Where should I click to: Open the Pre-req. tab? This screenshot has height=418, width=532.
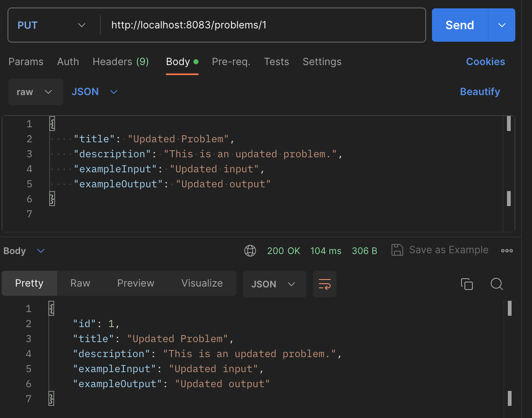[231, 62]
